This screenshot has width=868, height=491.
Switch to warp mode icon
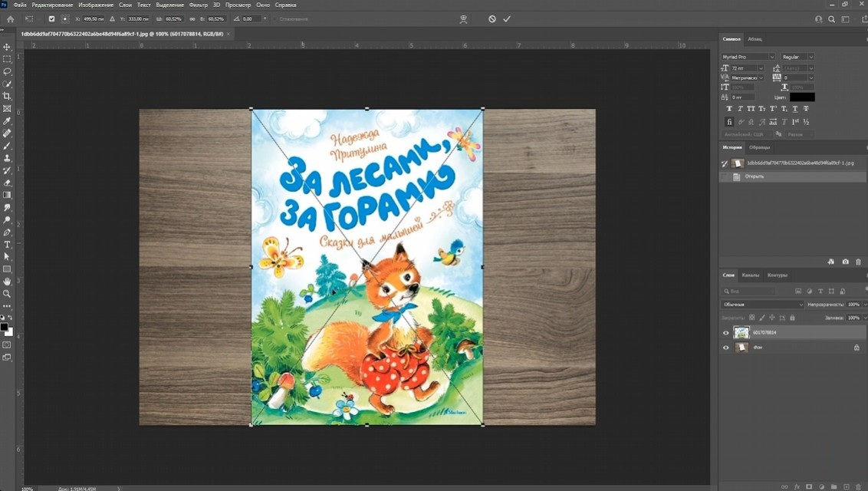point(463,19)
